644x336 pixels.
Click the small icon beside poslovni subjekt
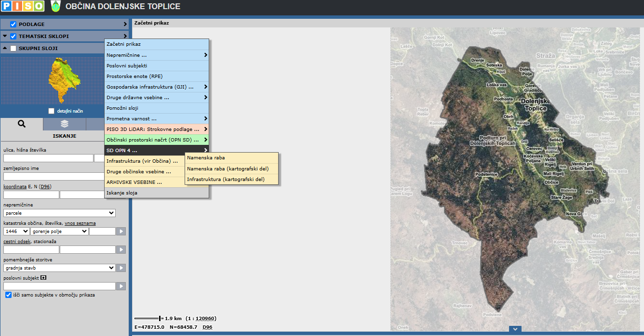(43, 278)
